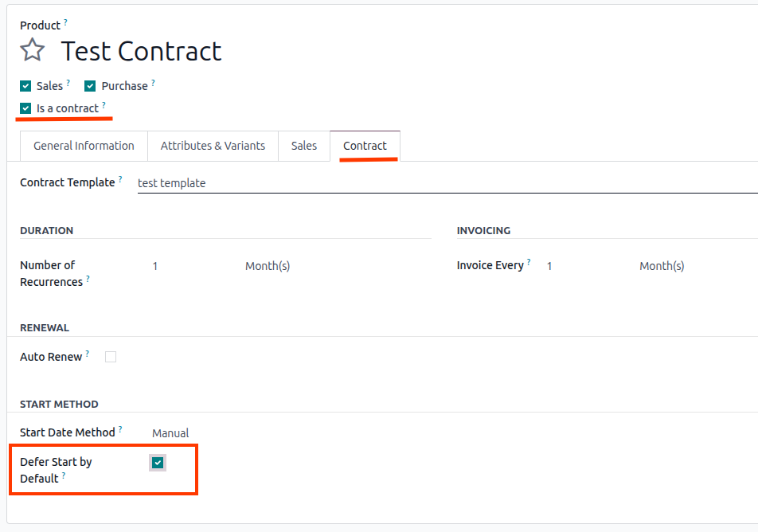This screenshot has width=758, height=532.
Task: Select the Contract tab
Action: (365, 146)
